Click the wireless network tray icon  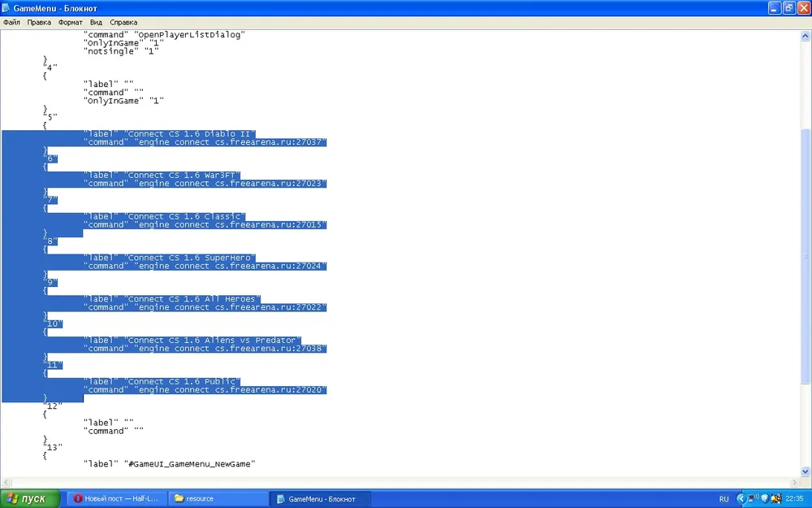pyautogui.click(x=754, y=499)
